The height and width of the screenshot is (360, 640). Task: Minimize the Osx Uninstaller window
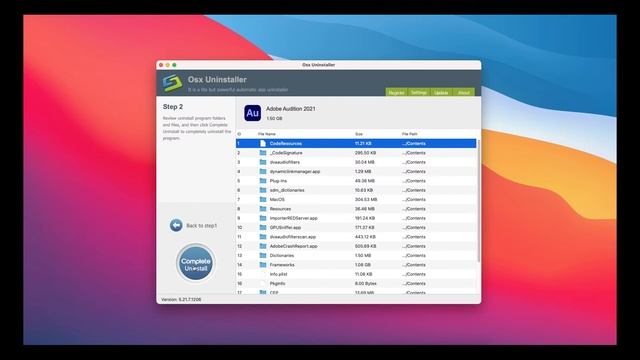pos(167,65)
